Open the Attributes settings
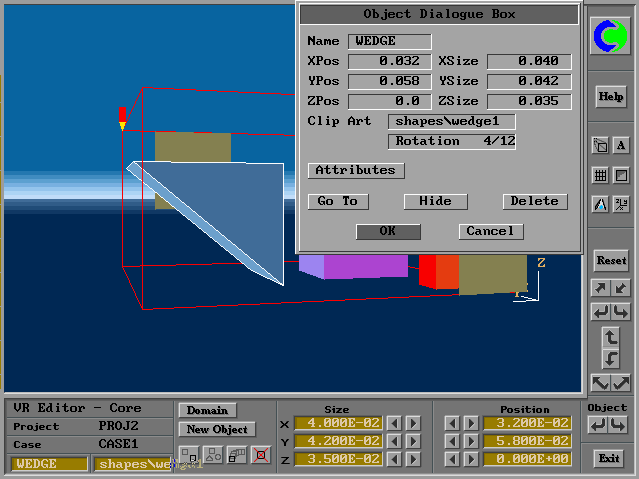 [355, 171]
